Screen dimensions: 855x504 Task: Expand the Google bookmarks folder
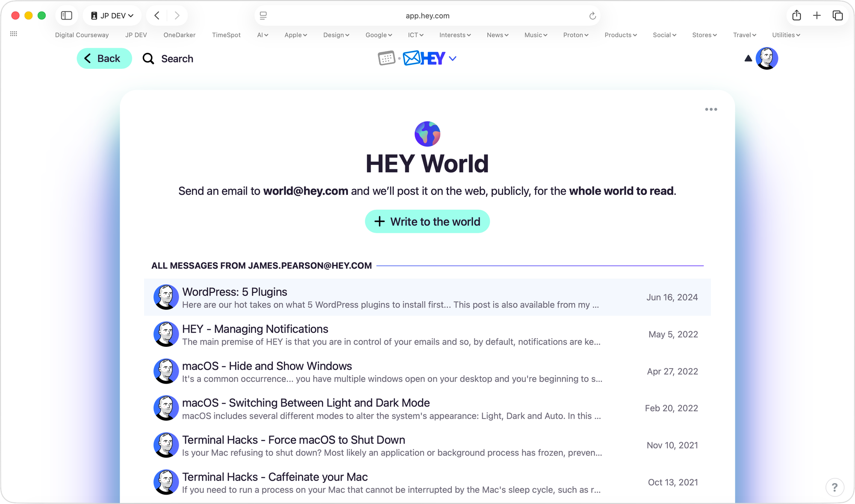(379, 35)
